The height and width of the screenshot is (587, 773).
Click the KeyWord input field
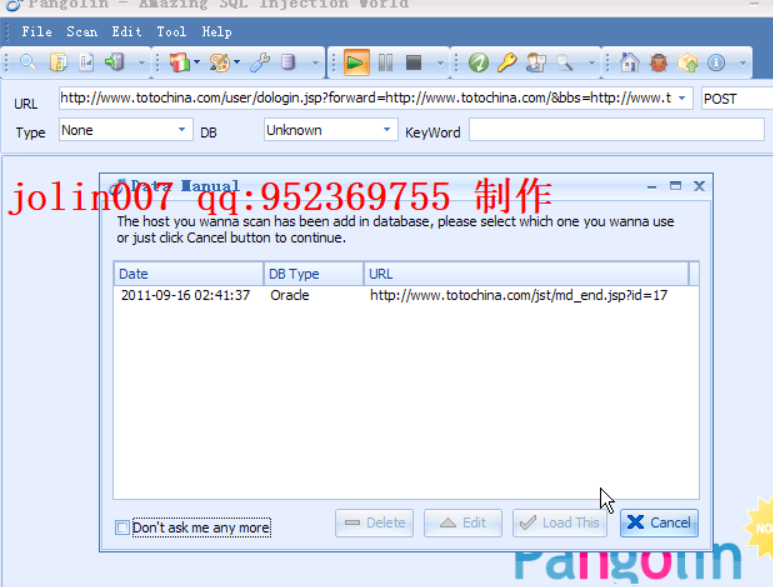pos(616,130)
